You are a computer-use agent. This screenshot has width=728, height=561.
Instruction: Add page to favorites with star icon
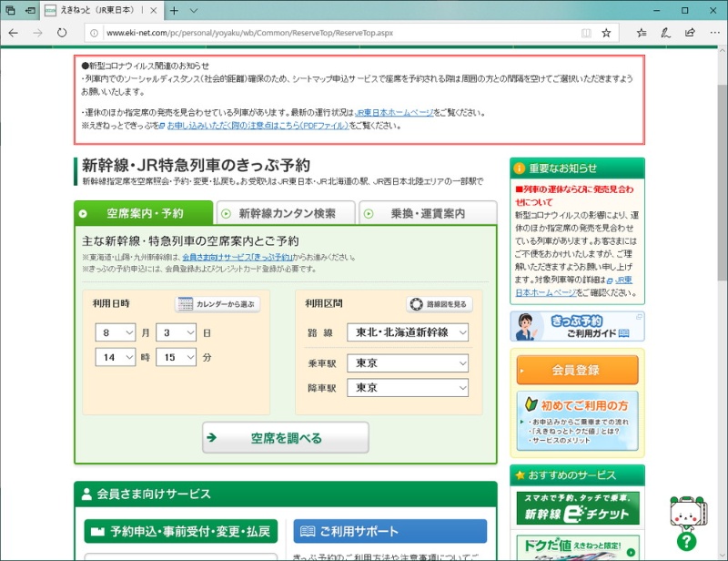(606, 32)
